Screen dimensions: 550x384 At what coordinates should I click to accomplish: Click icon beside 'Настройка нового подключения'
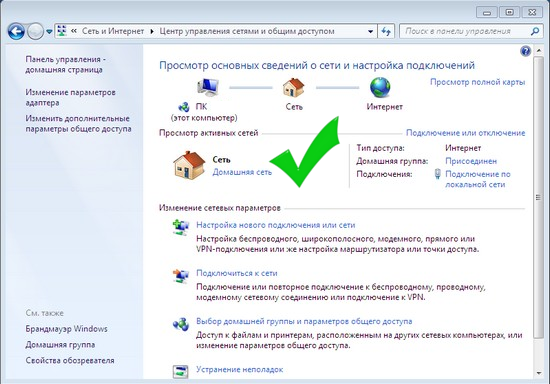[181, 227]
